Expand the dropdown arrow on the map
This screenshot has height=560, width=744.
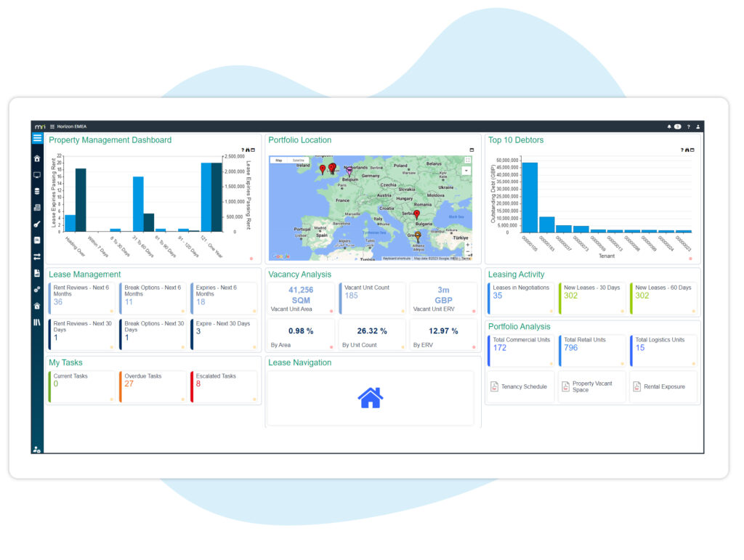[x=467, y=171]
